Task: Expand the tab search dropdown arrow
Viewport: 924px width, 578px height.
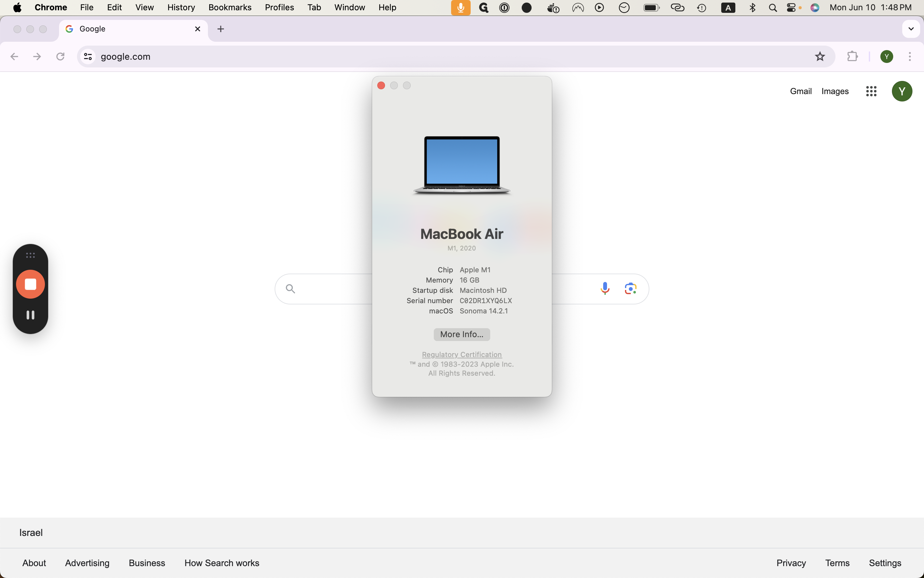Action: coord(911,29)
